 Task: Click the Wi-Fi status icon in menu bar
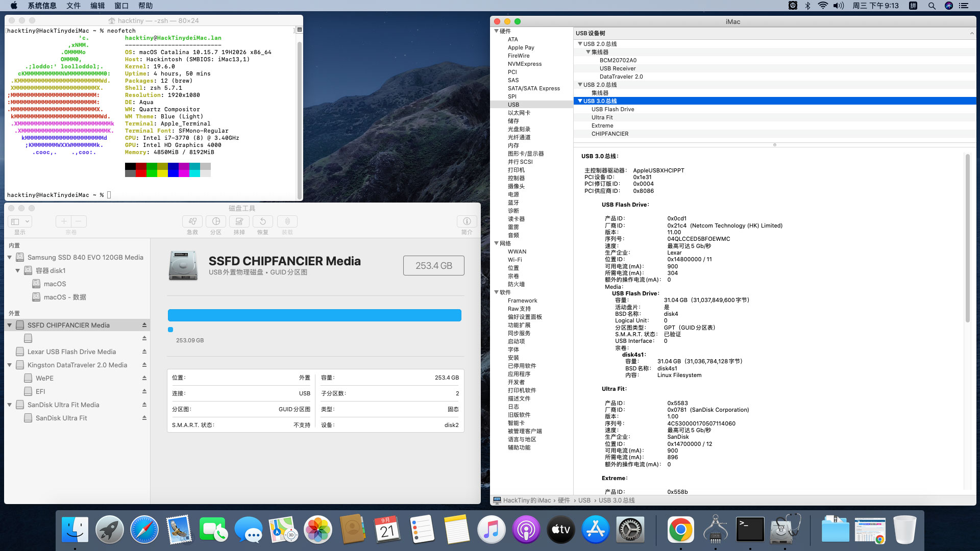[x=822, y=6]
